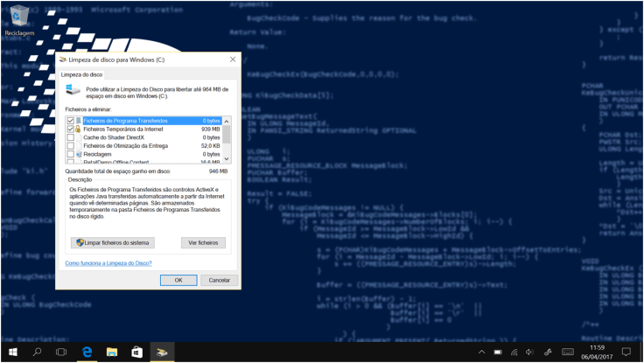
Task: Uncheck Ficheiros de Programa Transferidos
Action: 71,121
